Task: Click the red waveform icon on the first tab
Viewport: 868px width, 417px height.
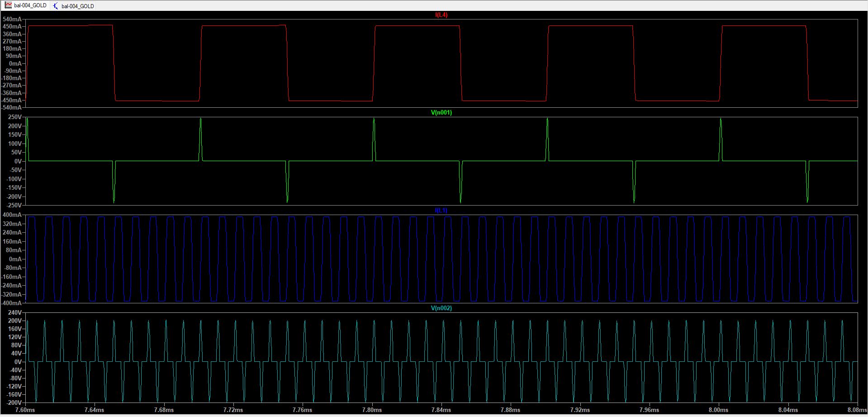Action: [x=8, y=5]
